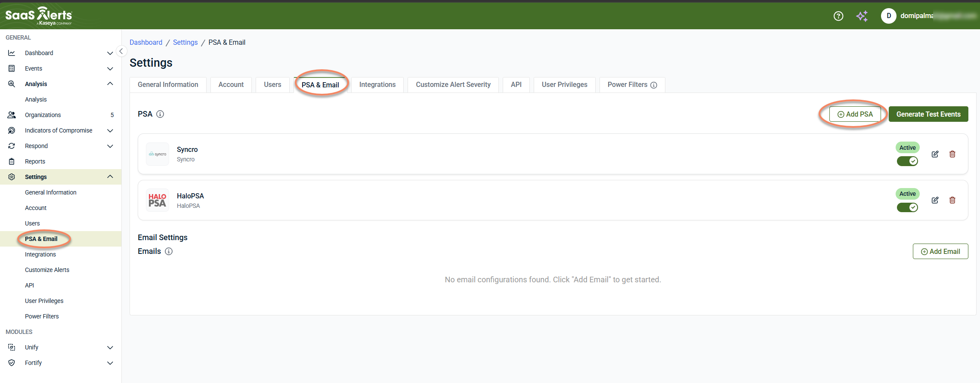Screen dimensions: 980x383
Task: Click the Syncro logo thumbnail
Action: 158,154
